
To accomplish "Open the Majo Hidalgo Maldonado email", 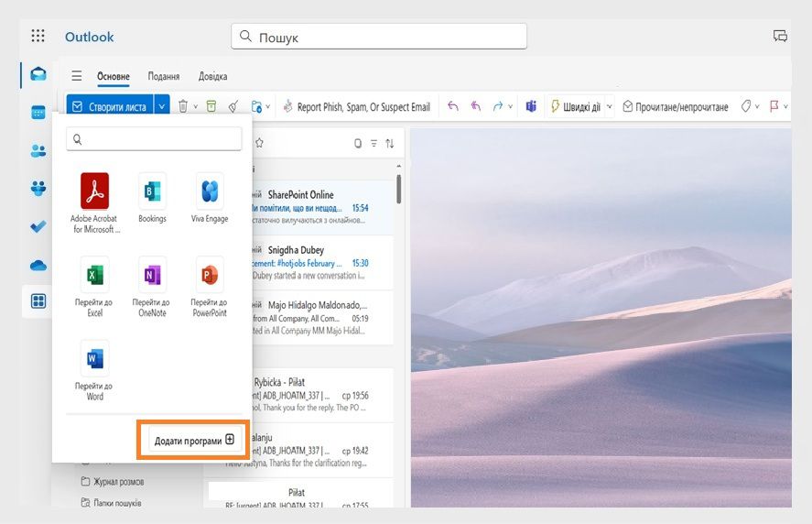I will [x=322, y=318].
